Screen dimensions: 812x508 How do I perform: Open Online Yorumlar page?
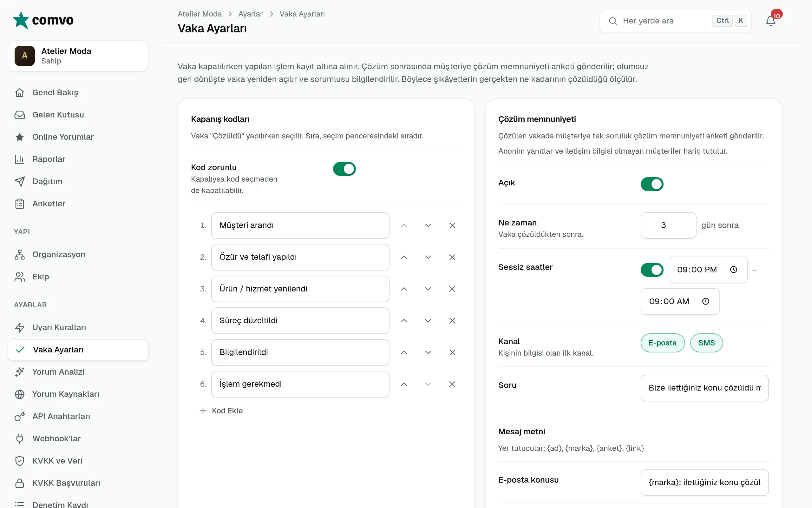(78, 137)
